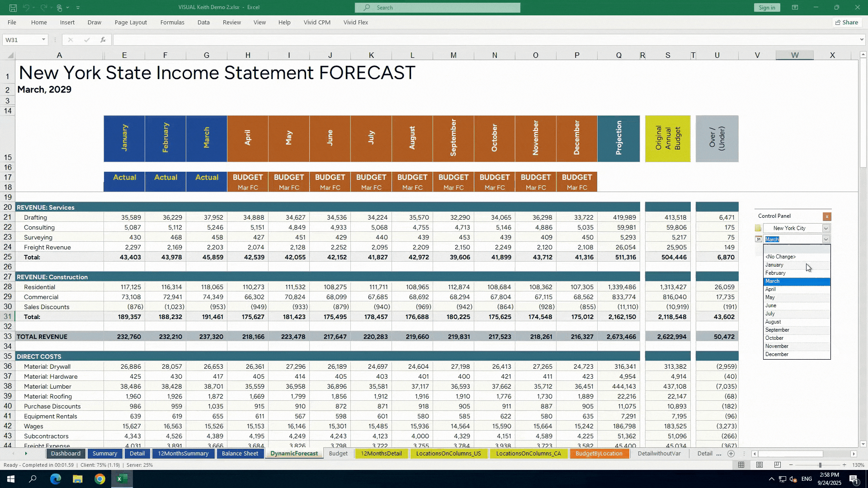
Task: Switch to Page Layout view icon
Action: pos(759,465)
